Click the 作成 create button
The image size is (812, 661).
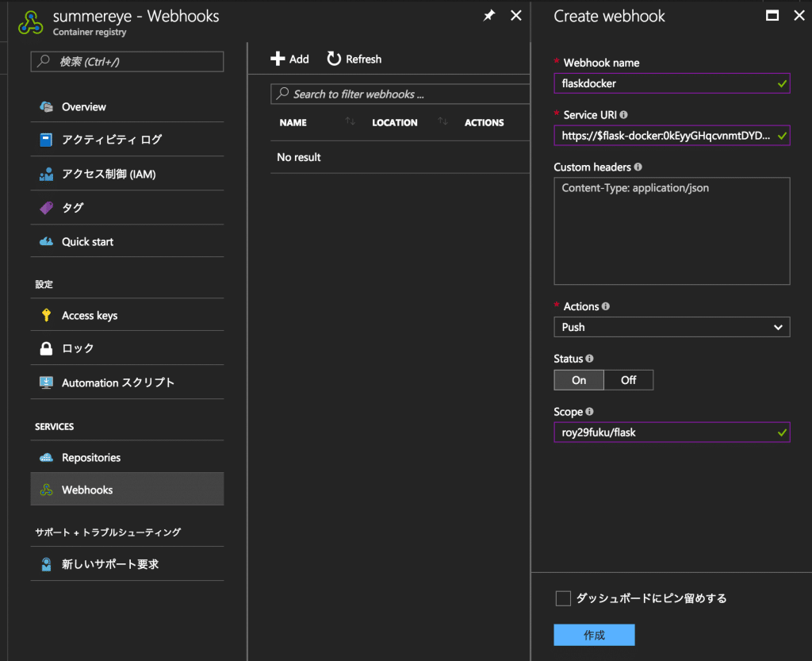[594, 635]
